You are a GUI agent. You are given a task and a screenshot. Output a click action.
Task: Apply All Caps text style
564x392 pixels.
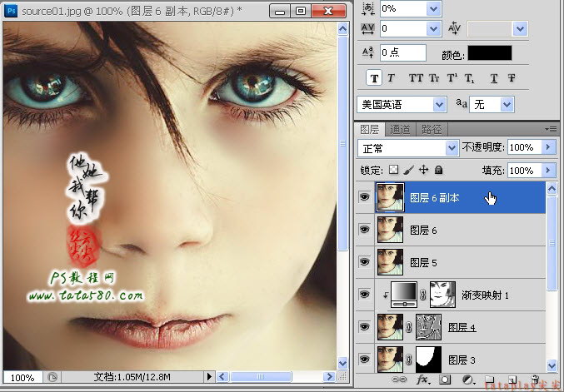[416, 78]
